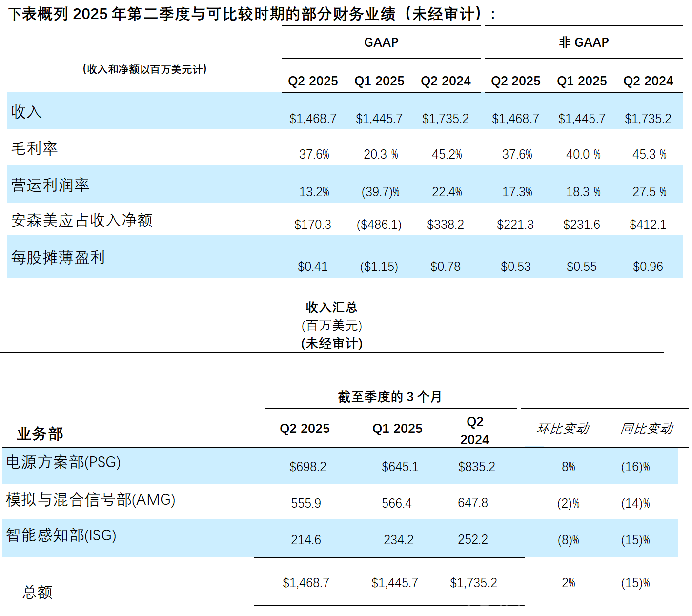The width and height of the screenshot is (692, 616).
Task: Select net income value '$412.1'
Action: [648, 225]
